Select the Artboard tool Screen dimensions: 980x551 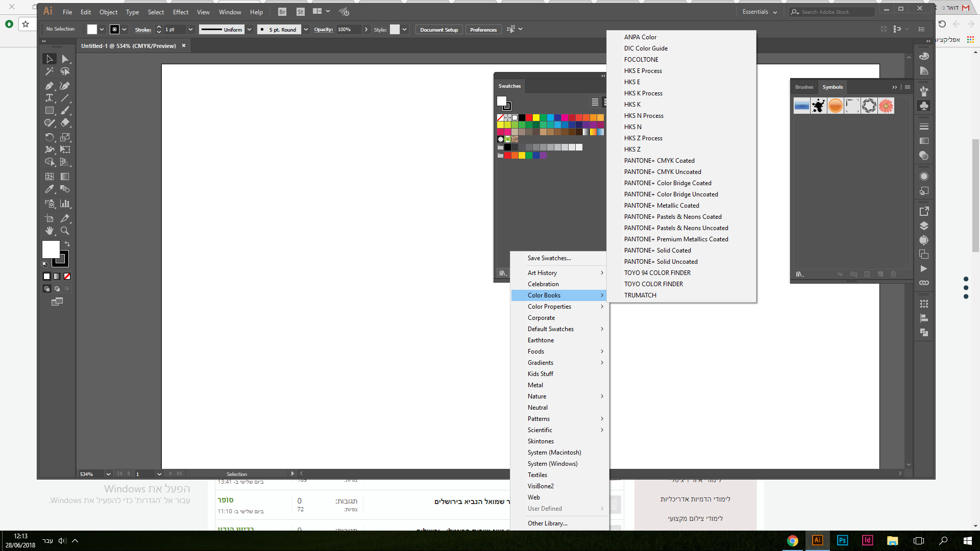coord(50,218)
